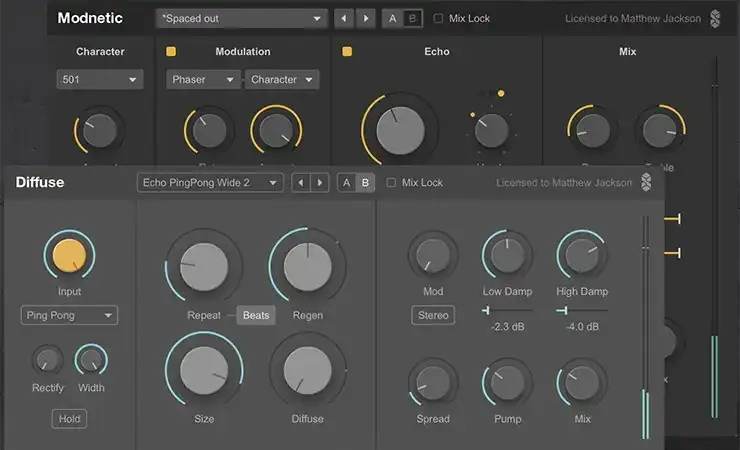This screenshot has height=450, width=740.
Task: Open the Character modulation mode dropdown
Action: (282, 79)
